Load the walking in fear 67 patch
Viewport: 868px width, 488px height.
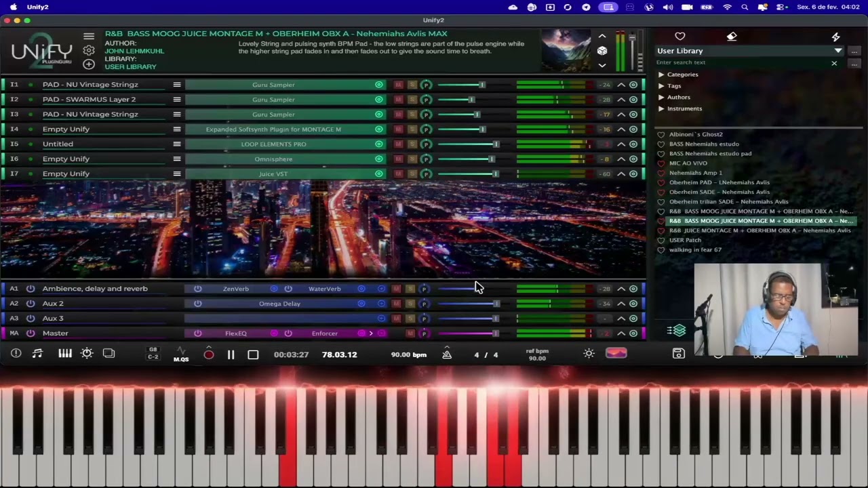695,250
